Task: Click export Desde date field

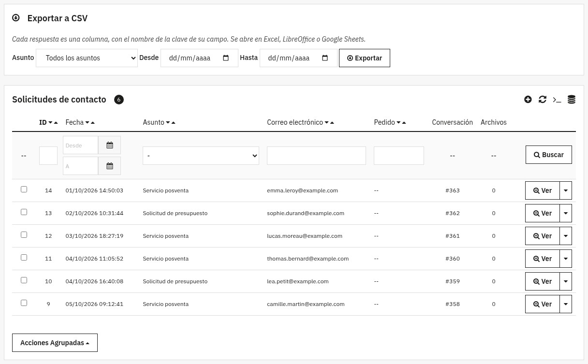Action: pos(199,58)
